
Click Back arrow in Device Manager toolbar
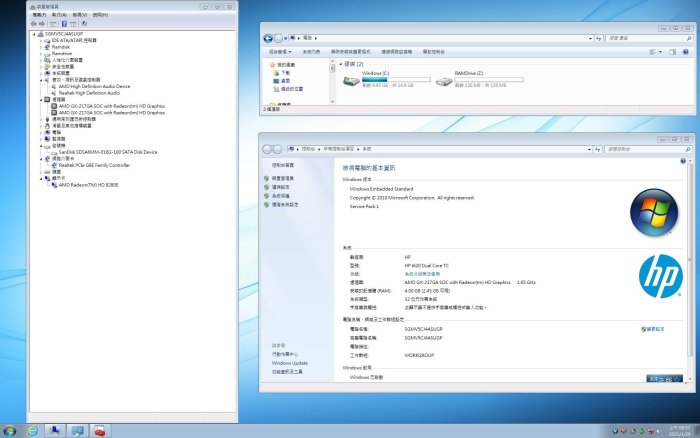[33, 24]
